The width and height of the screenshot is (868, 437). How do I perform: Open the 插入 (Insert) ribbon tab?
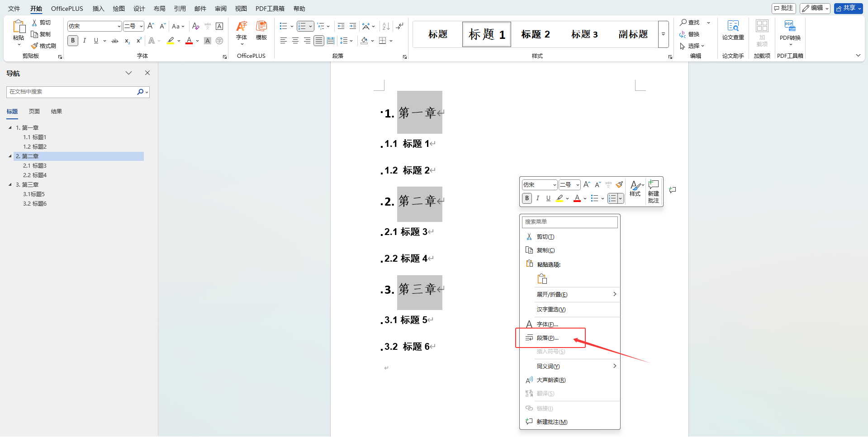pyautogui.click(x=98, y=9)
